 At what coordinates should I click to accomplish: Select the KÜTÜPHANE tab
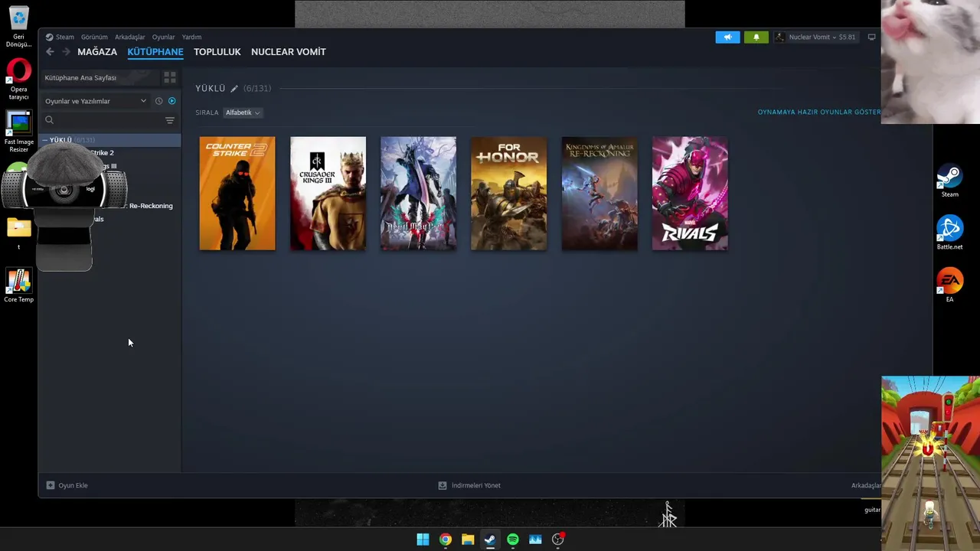click(x=155, y=52)
